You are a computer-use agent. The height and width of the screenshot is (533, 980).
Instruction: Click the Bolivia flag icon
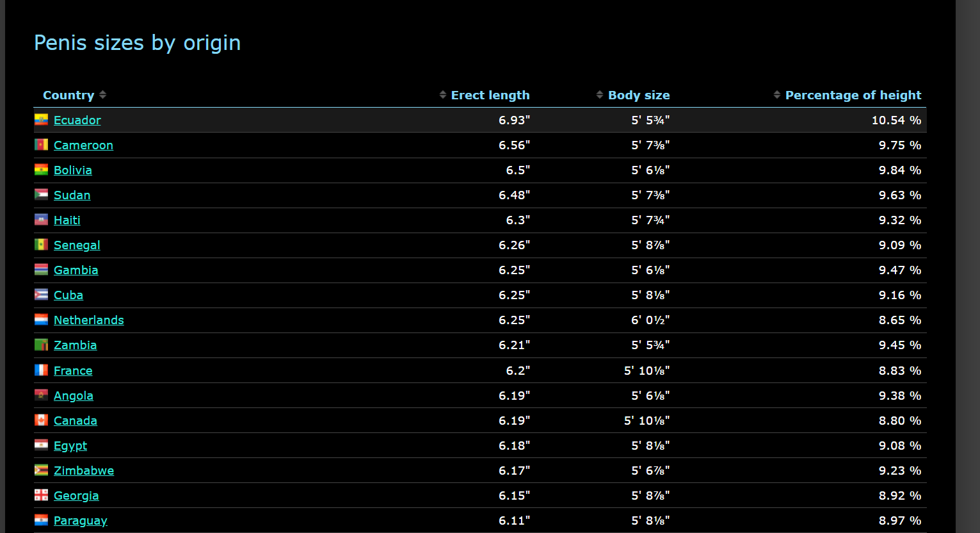(x=41, y=169)
